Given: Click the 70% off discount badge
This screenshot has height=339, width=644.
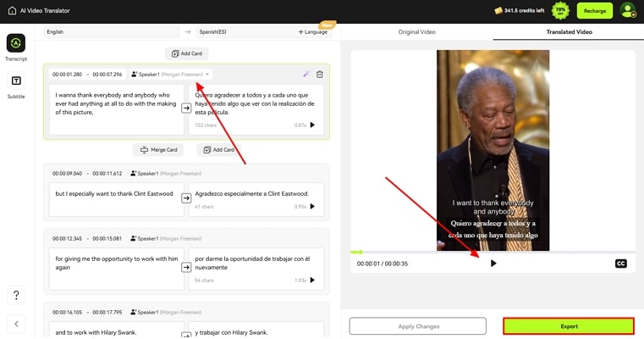Looking at the screenshot, I should click(560, 11).
